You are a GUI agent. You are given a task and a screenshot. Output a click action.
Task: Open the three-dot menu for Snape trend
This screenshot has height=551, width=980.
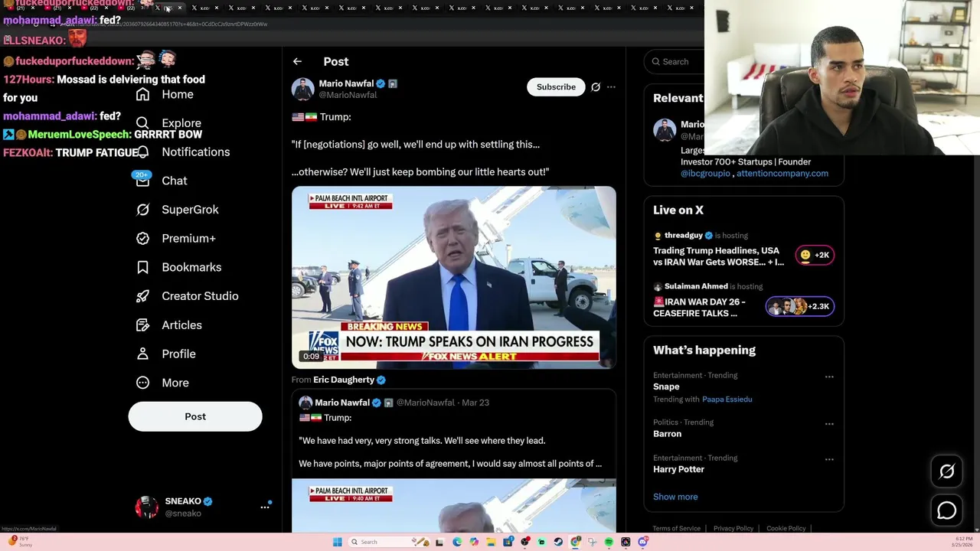pyautogui.click(x=829, y=377)
